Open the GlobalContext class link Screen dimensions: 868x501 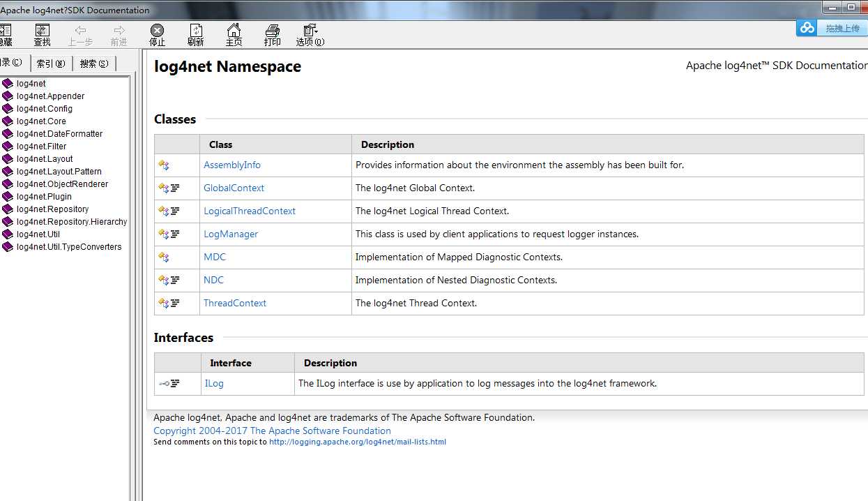tap(234, 188)
